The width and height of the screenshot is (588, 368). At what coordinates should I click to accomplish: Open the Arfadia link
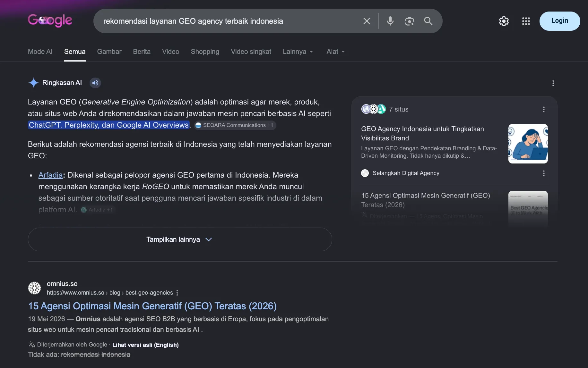point(50,175)
